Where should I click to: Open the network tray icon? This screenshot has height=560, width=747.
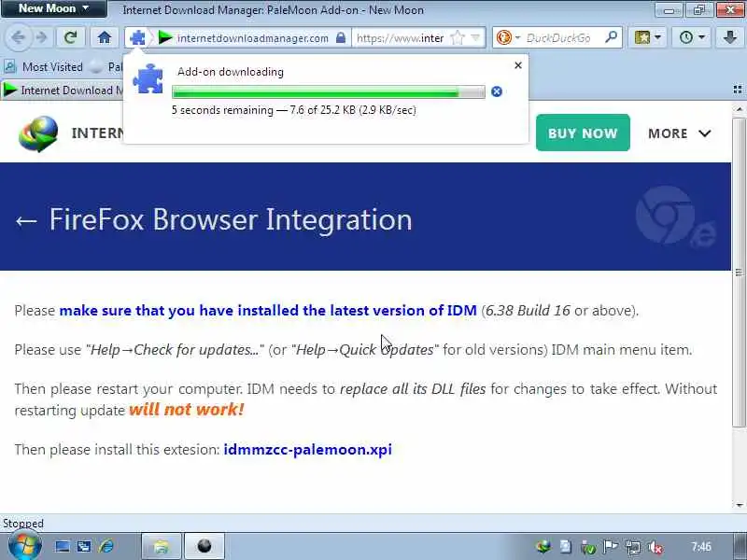[x=633, y=547]
